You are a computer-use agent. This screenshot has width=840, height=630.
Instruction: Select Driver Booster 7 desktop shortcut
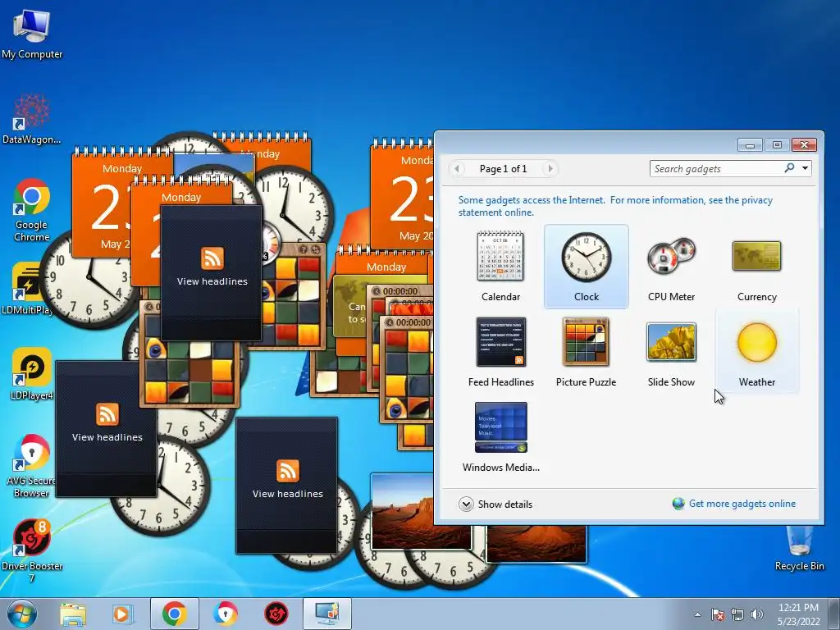coord(32,550)
